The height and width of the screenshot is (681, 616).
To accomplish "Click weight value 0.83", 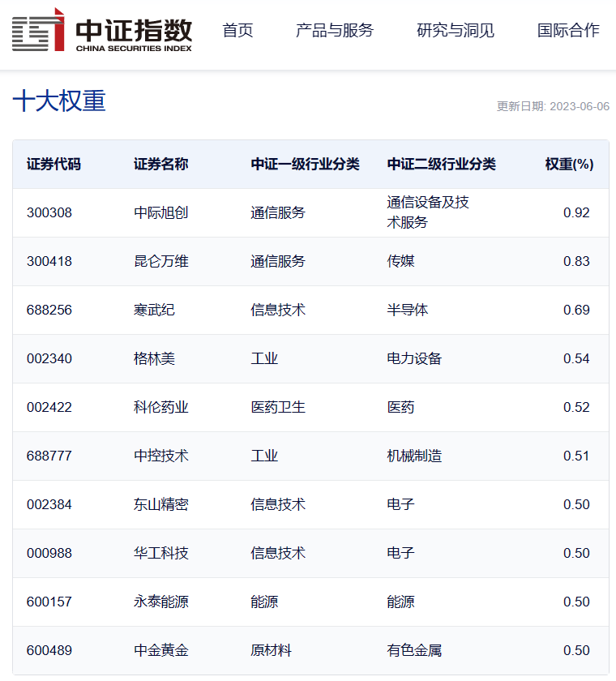I will tap(576, 261).
